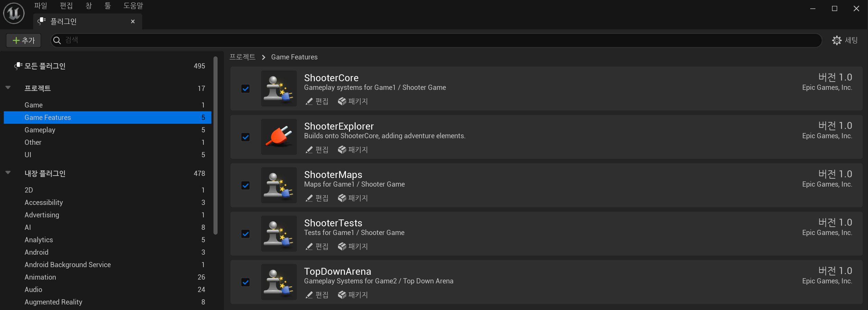The height and width of the screenshot is (310, 868).
Task: Select the 모든 플러그인 category
Action: [x=108, y=66]
